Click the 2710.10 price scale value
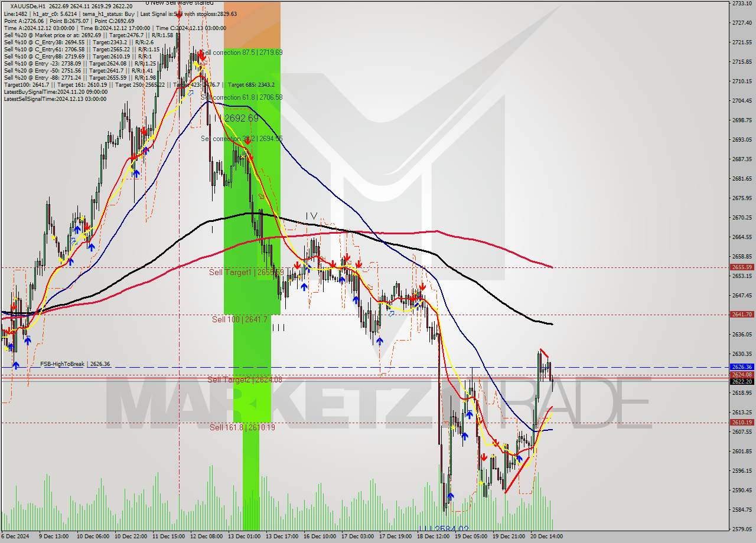The width and height of the screenshot is (756, 543). click(742, 81)
